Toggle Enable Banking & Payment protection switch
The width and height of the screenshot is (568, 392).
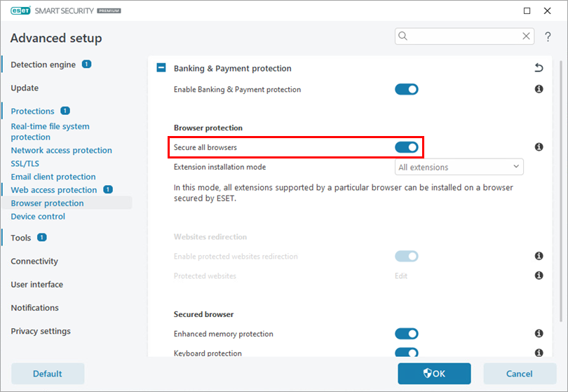coord(407,90)
